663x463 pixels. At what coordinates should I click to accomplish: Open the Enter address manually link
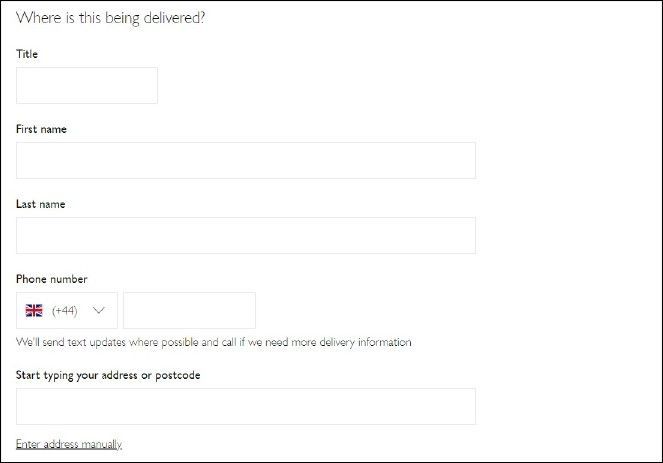69,444
